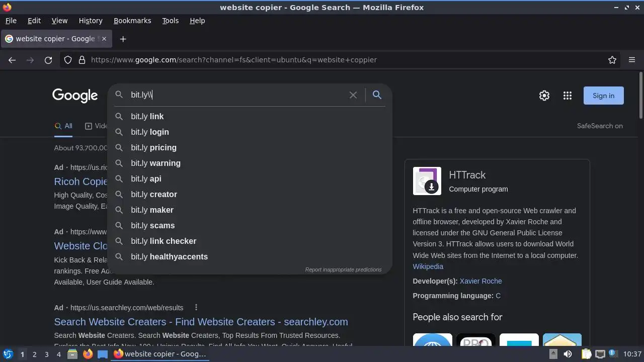
Task: Switch to workspace 2
Action: pyautogui.click(x=34, y=354)
